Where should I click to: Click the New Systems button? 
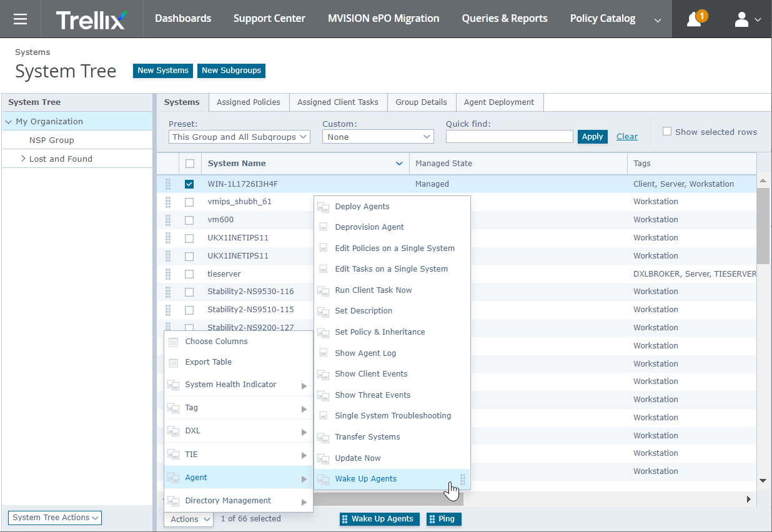click(x=163, y=71)
